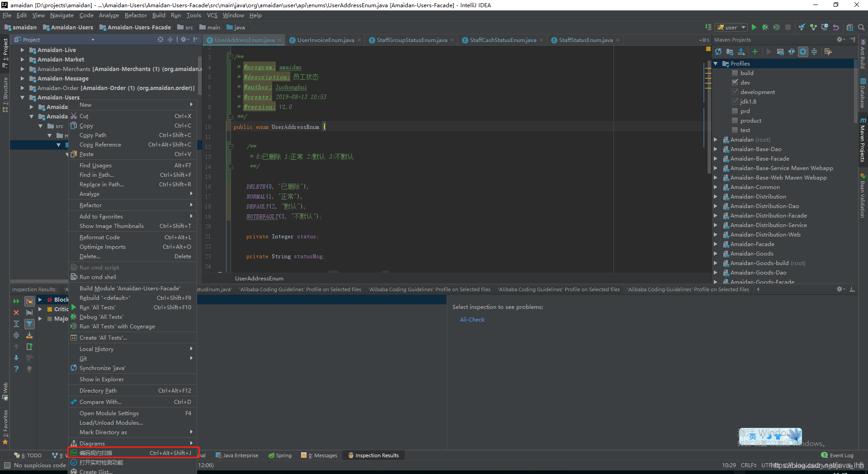Click Scroll from Source target icon in Project panel
This screenshot has width=868, height=474.
coord(160,39)
